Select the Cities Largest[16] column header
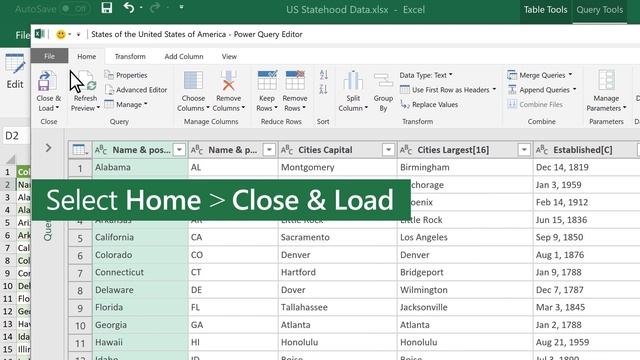 click(465, 150)
